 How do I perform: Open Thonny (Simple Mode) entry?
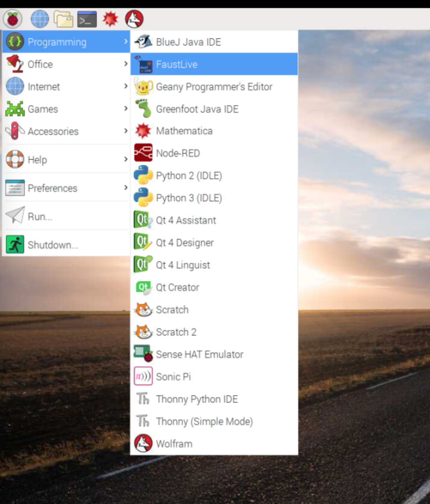point(214,421)
